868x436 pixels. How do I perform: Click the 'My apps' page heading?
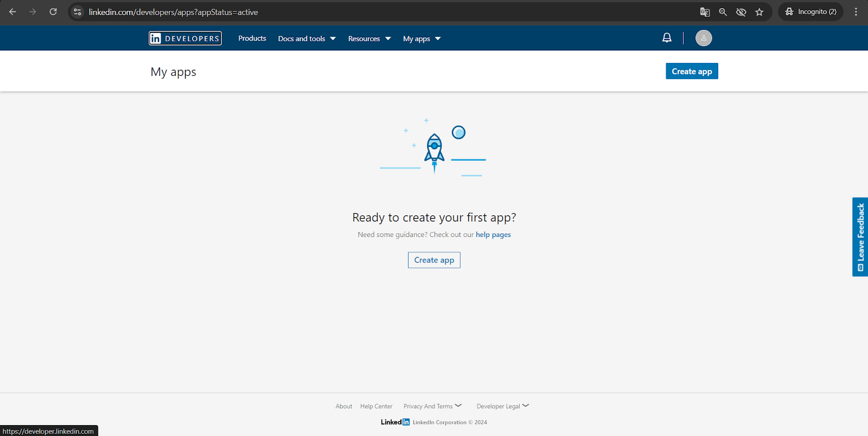tap(174, 72)
